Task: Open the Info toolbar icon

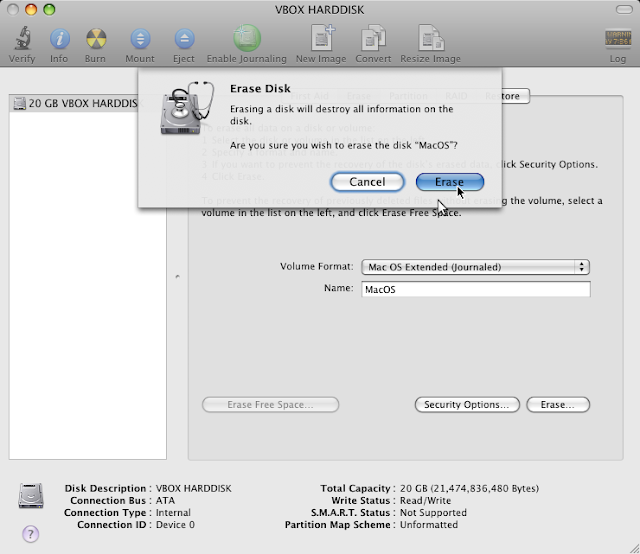Action: [x=60, y=39]
